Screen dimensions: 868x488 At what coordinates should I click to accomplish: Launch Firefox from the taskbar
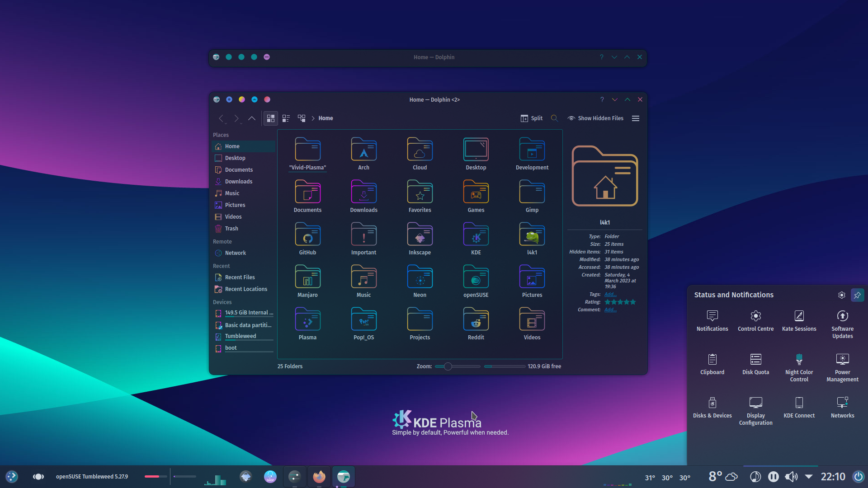[x=319, y=477]
